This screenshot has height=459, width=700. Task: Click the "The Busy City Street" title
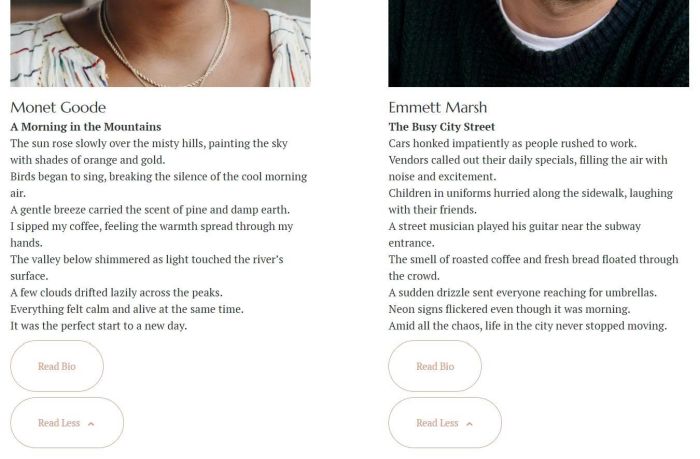[441, 127]
